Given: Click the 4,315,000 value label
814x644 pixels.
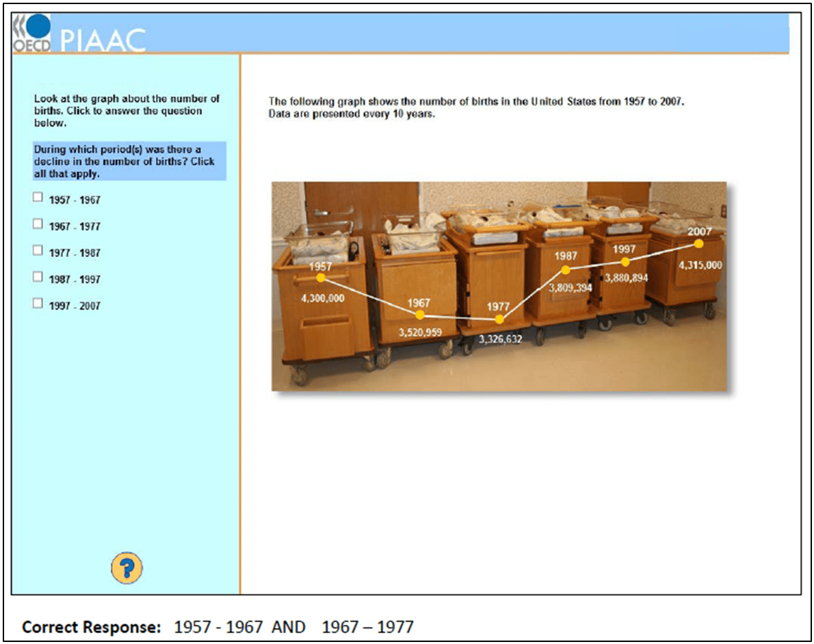Looking at the screenshot, I should tap(700, 265).
